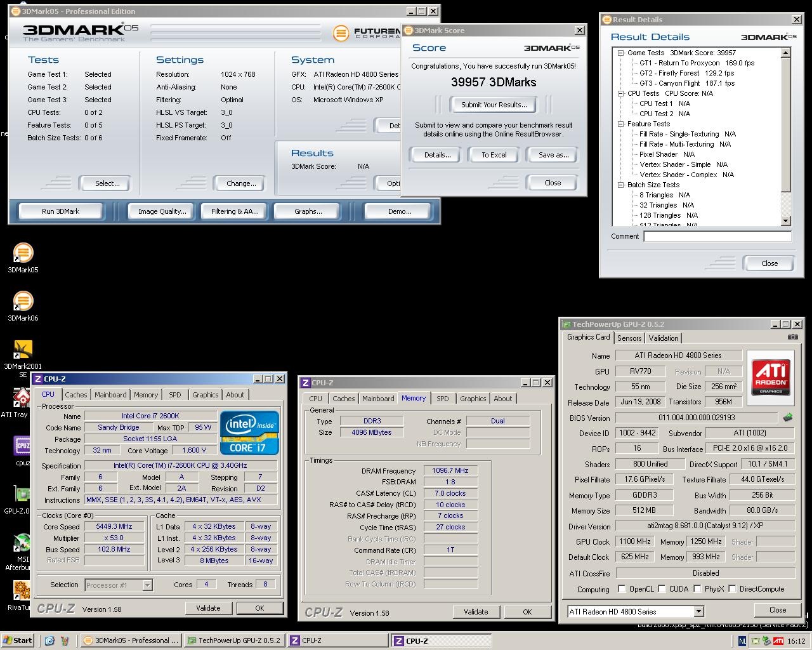Open the 3DMark06 desktop shortcut
Viewport: 812px width, 650px height.
click(23, 302)
